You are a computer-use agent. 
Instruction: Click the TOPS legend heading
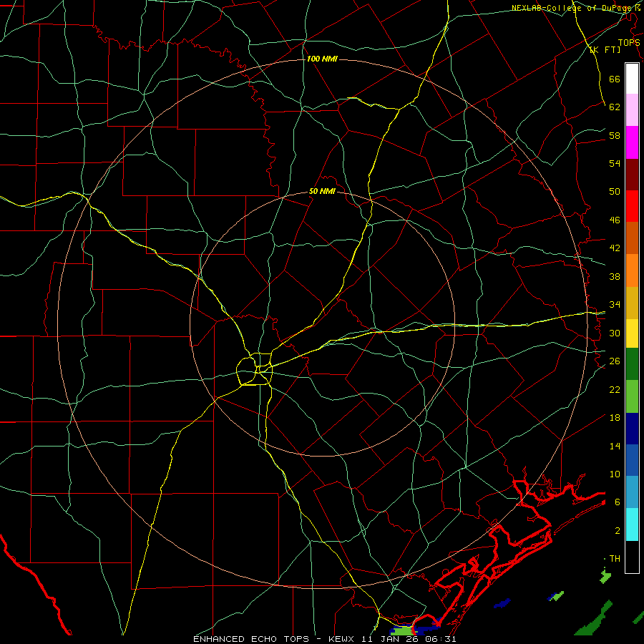point(629,43)
